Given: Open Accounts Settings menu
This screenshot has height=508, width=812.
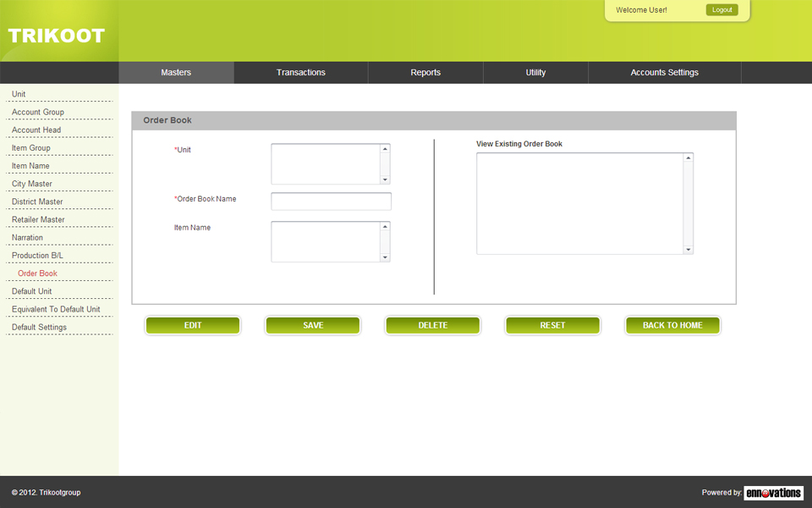Looking at the screenshot, I should tap(664, 73).
